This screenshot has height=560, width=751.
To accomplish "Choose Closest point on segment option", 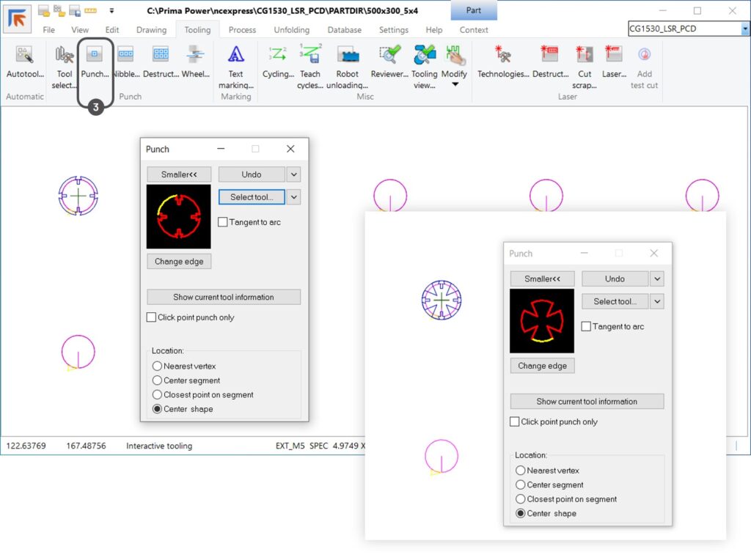I will point(157,394).
